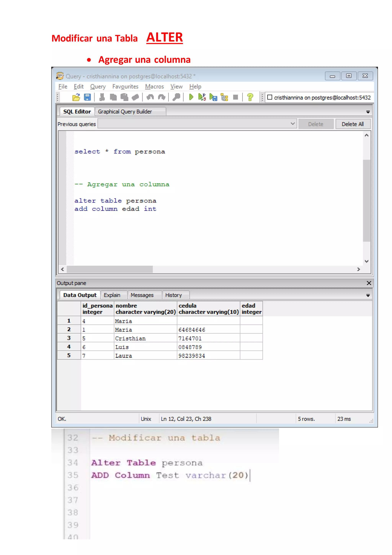Click the Copy icon in toolbar

113,97
